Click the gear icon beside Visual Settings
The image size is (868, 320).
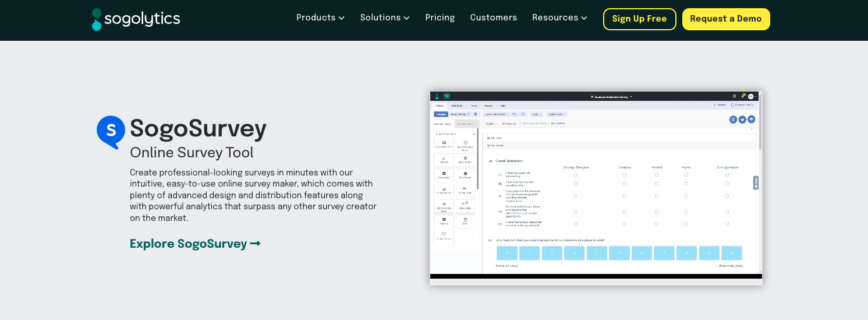click(x=476, y=114)
